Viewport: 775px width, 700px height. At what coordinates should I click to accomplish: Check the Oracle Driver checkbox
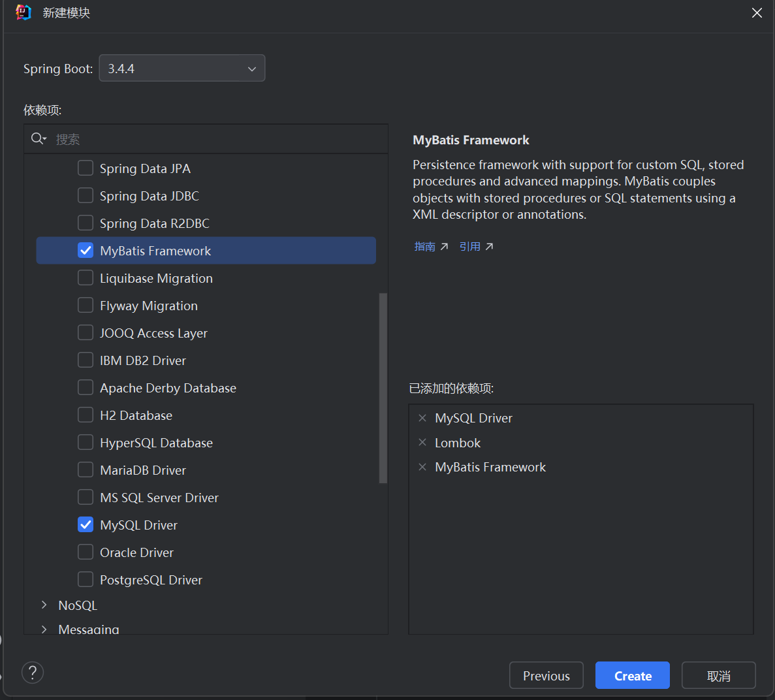pyautogui.click(x=86, y=552)
